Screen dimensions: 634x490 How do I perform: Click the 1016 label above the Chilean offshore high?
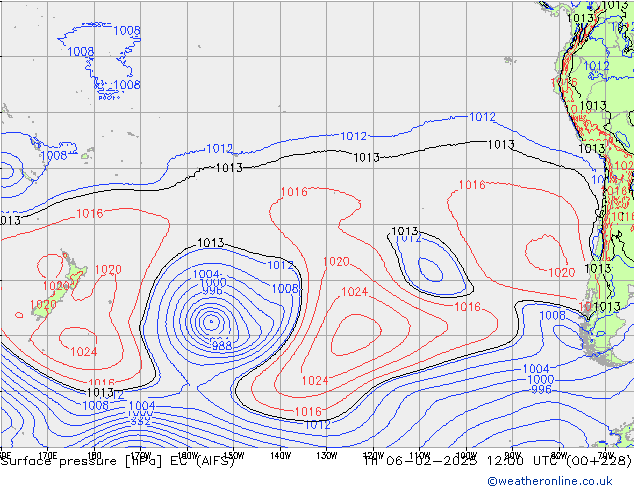point(472,185)
